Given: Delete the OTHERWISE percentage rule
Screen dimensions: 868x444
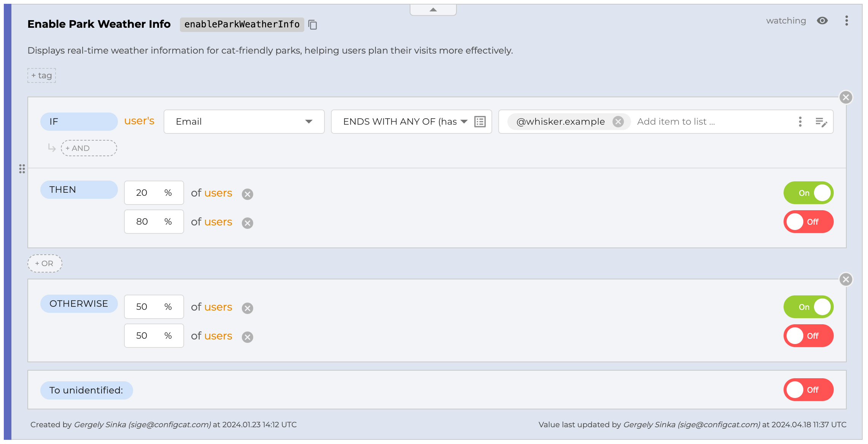Looking at the screenshot, I should (846, 280).
